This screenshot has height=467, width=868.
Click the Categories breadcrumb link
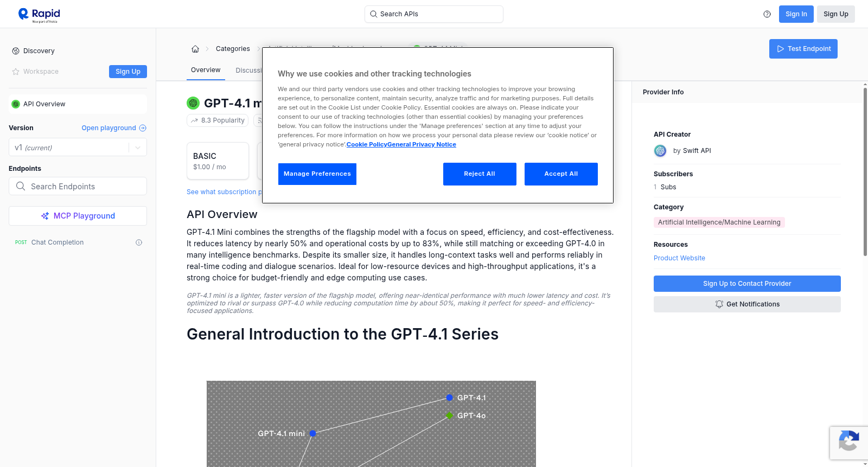pos(233,49)
